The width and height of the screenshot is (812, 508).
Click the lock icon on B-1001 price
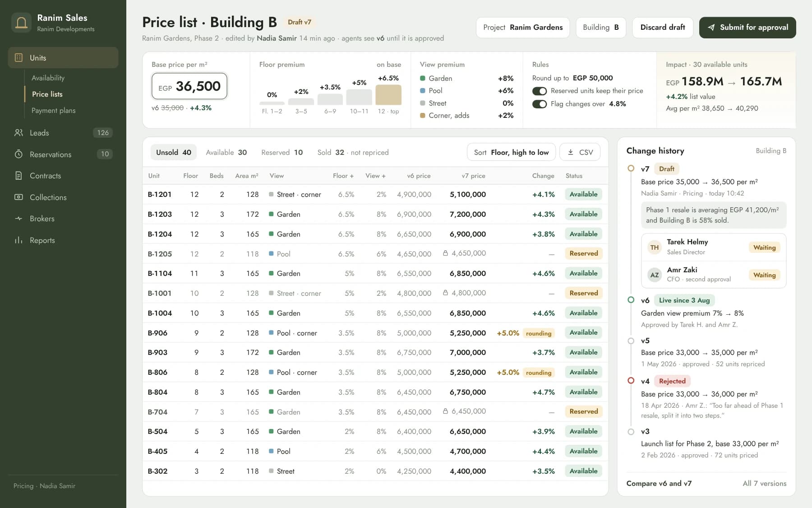pos(445,293)
